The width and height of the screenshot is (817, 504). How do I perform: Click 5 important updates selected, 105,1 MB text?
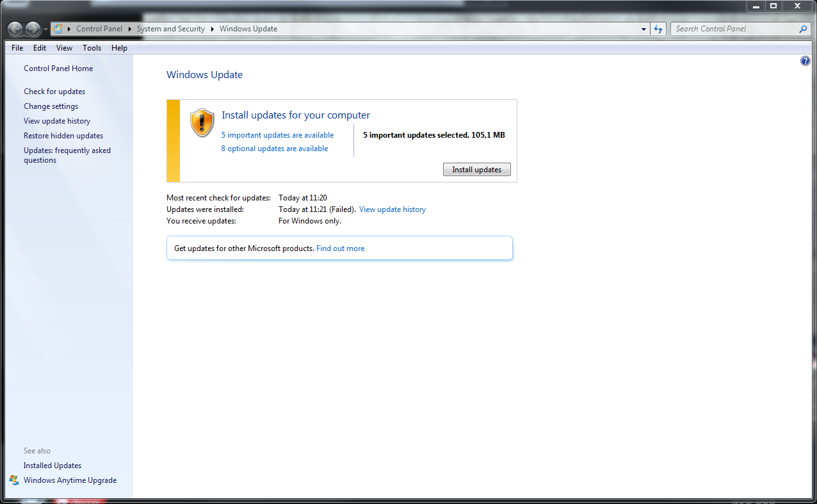[434, 135]
